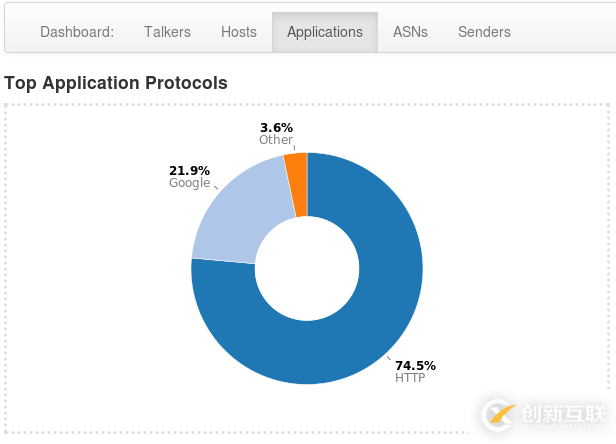Switch to the Hosts tab
This screenshot has width=616, height=444.
click(x=239, y=32)
